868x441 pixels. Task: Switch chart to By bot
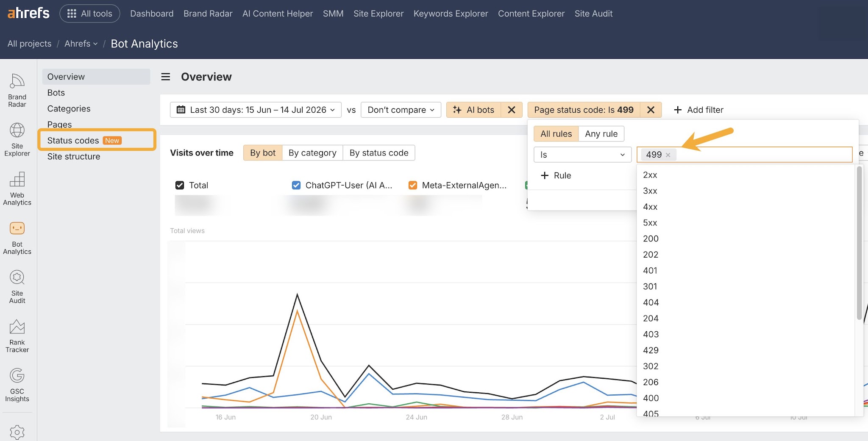[263, 153]
